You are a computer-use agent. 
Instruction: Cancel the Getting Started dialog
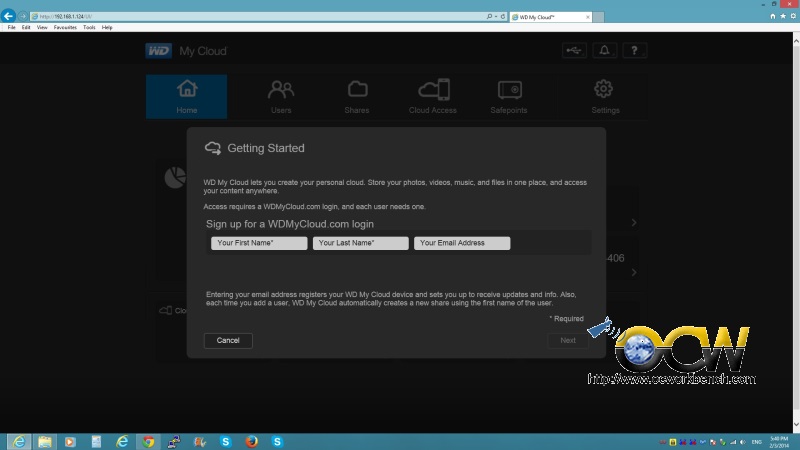coord(228,340)
